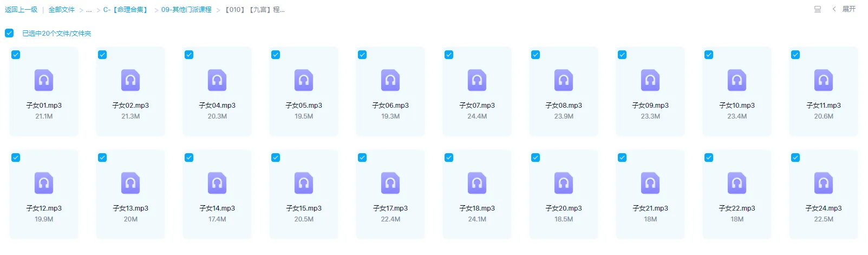
Task: Expand the collapsed breadcrumb ellipsis
Action: [x=89, y=10]
